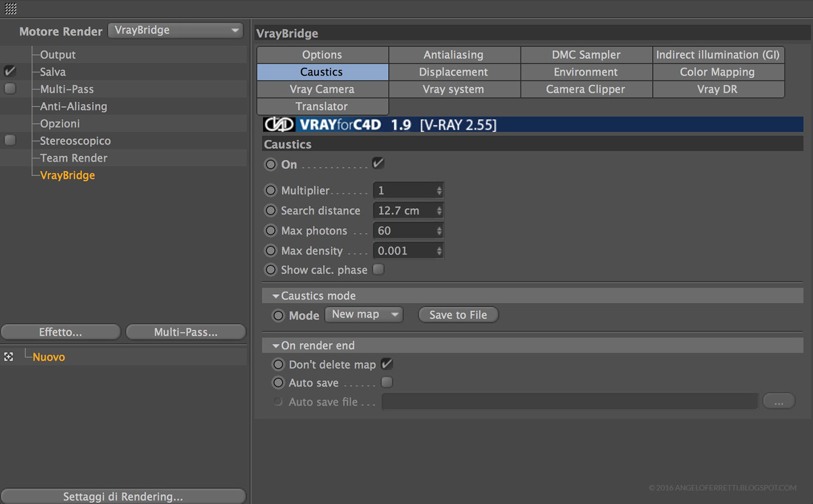Click the Auto save file path field
813x504 pixels.
pyautogui.click(x=570, y=402)
